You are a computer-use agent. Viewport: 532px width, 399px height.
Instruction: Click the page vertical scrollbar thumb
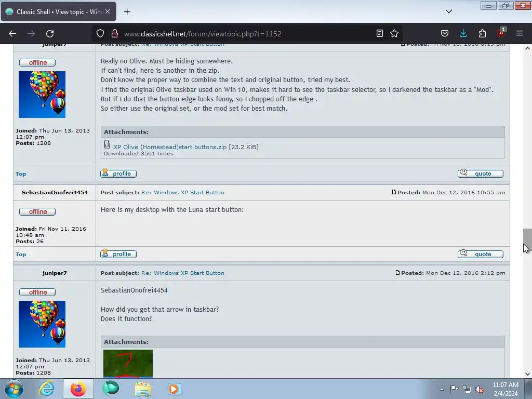[x=527, y=241]
